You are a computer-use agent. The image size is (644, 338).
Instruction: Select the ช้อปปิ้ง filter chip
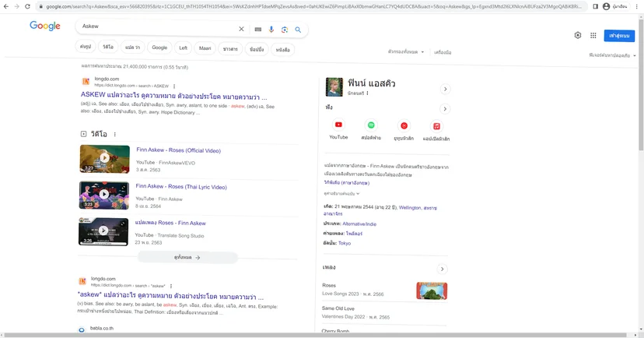click(x=257, y=49)
